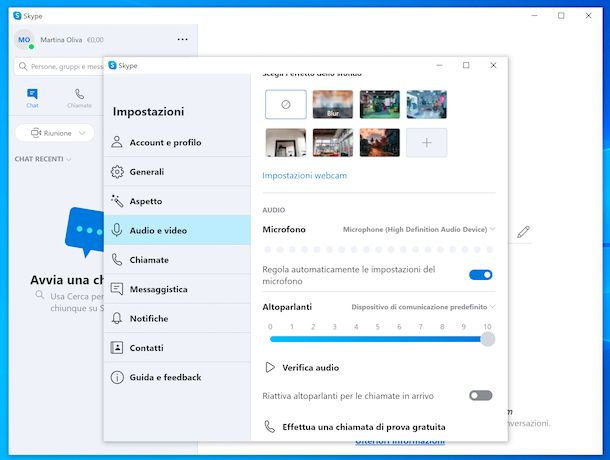Minimize the Skype settings window
Viewport: 610px width, 460px height.
click(x=439, y=65)
